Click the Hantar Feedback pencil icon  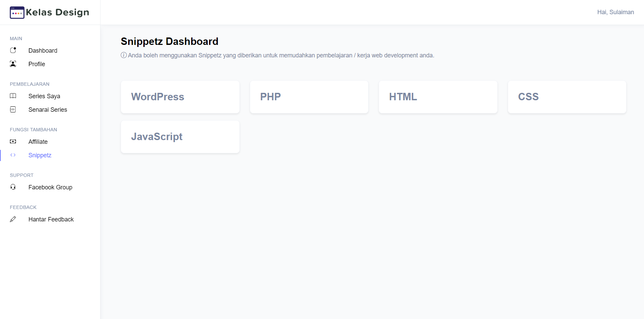(13, 219)
